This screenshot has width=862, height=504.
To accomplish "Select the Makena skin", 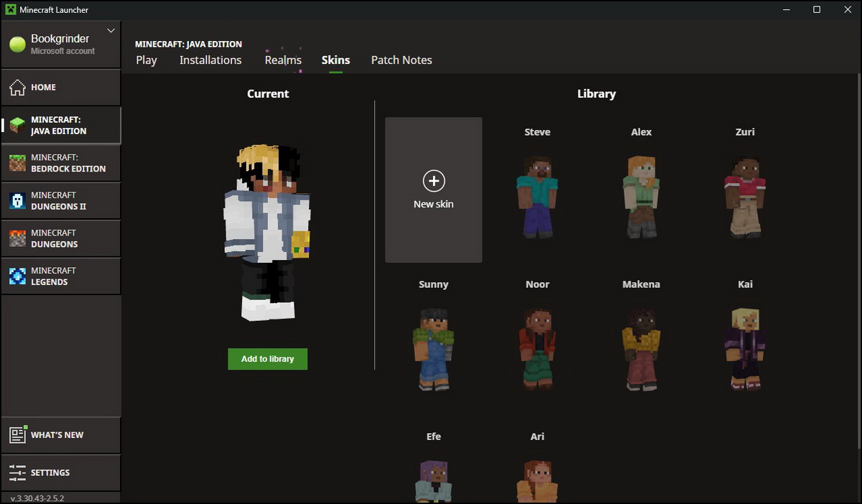I will 641,348.
